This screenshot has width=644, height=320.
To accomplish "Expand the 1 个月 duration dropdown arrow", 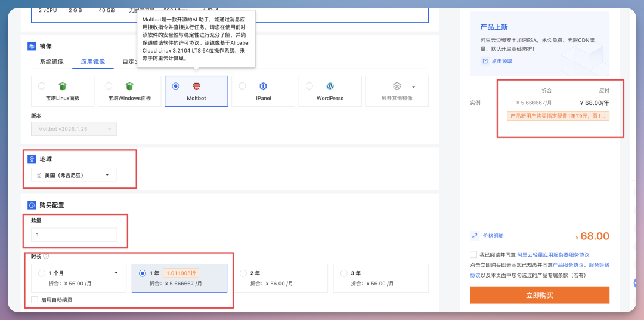I will [116, 273].
